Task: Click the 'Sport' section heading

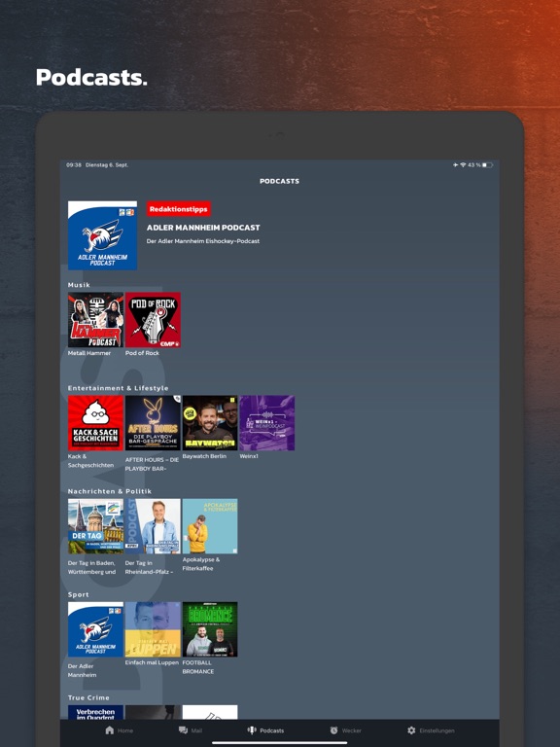Action: pos(78,594)
